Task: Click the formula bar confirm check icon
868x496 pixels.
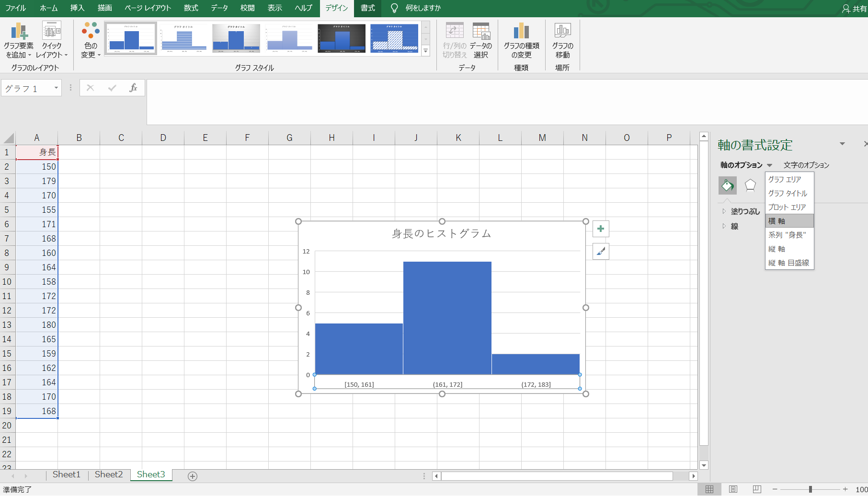Action: point(112,88)
